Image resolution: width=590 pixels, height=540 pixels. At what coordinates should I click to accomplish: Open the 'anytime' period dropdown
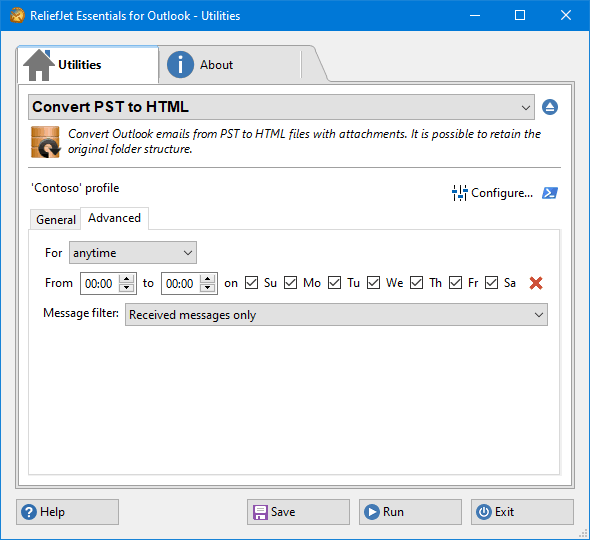pos(133,253)
